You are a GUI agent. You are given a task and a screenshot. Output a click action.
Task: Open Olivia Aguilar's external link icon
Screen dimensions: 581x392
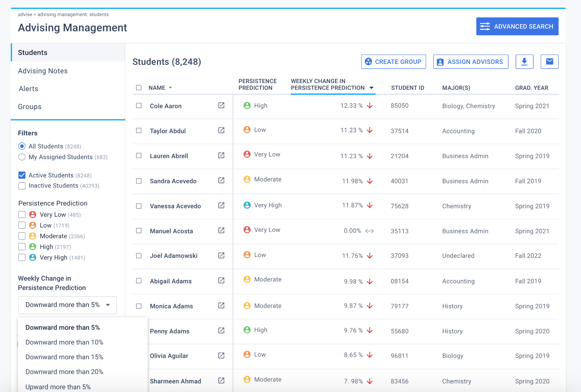221,355
